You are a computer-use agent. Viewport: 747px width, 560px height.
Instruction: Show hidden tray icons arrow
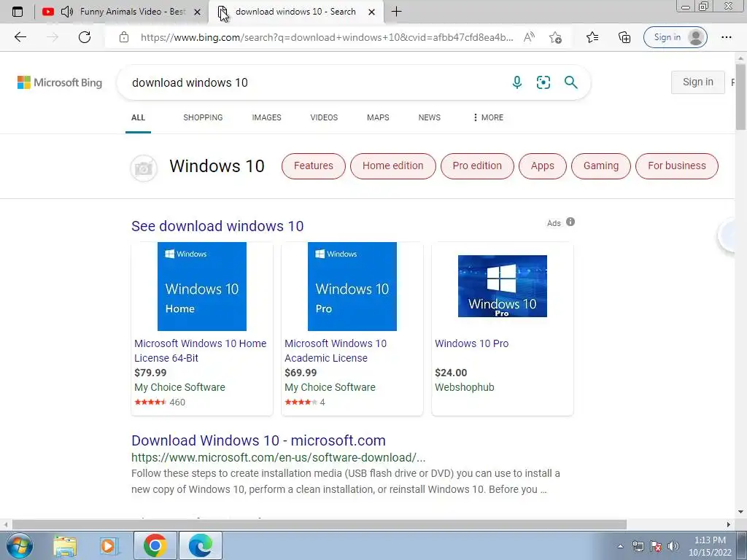[x=620, y=546]
